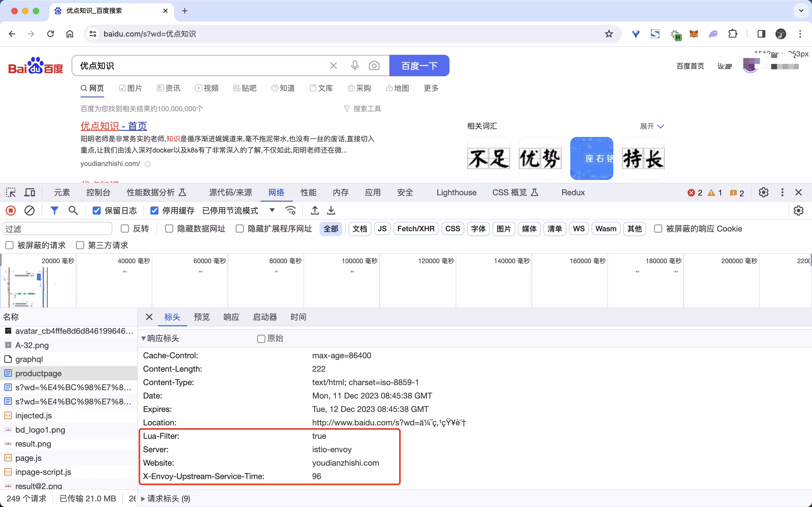Screen dimensions: 812x507
Task: Collapse the 响应标头 section
Action: click(160, 338)
